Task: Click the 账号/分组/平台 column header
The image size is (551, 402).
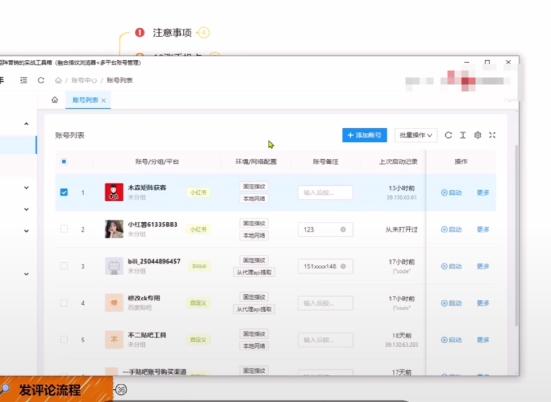Action: [157, 162]
